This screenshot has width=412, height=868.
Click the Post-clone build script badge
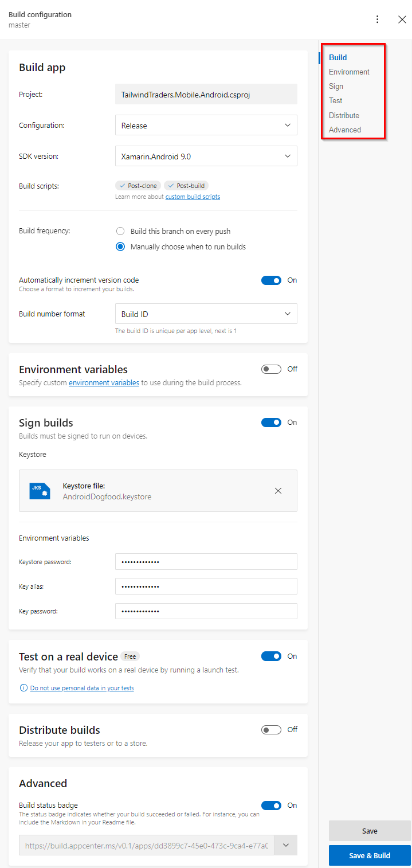pyautogui.click(x=139, y=186)
